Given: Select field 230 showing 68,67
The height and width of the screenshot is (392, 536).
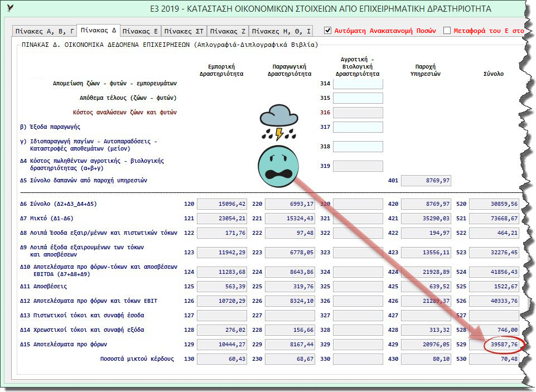Looking at the screenshot, I should (x=290, y=359).
